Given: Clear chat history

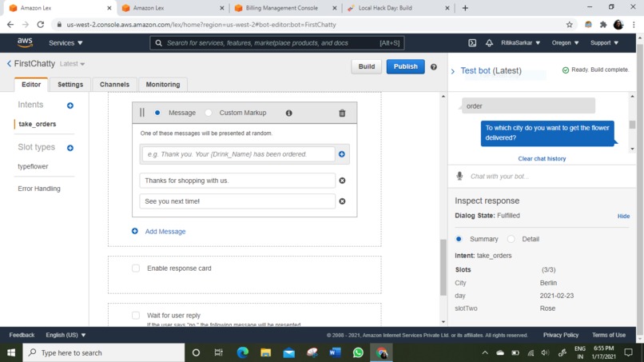Looking at the screenshot, I should (542, 158).
